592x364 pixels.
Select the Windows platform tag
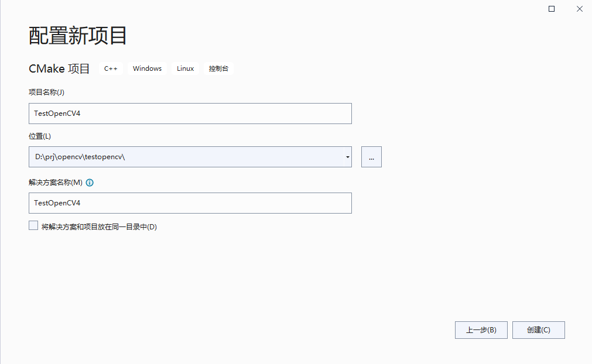(x=146, y=68)
